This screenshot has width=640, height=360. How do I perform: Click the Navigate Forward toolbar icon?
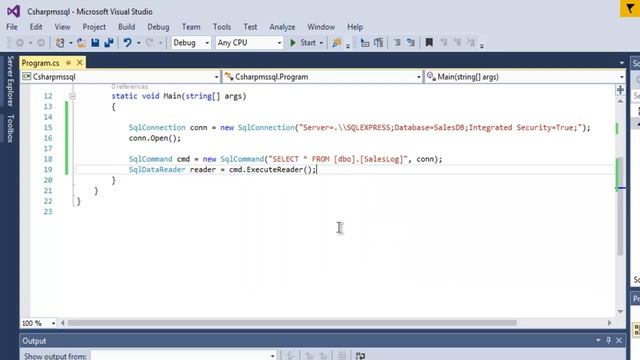[x=41, y=42]
